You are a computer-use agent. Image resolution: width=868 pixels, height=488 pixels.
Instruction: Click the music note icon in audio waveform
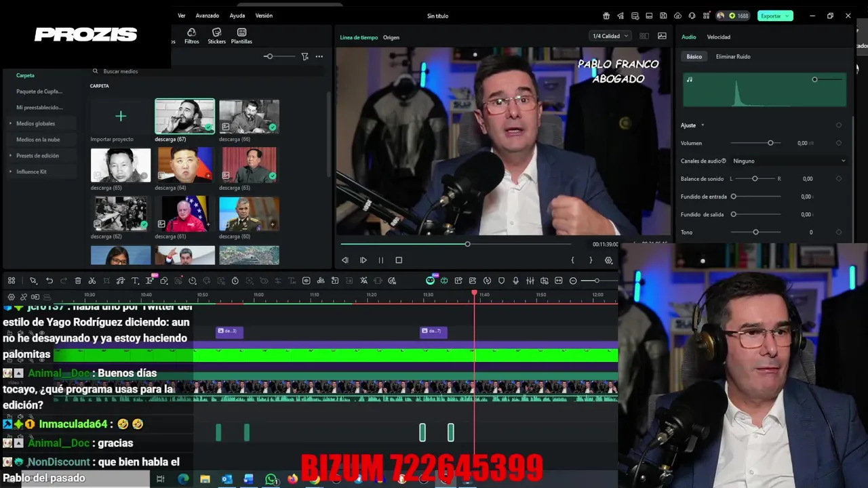tap(690, 79)
